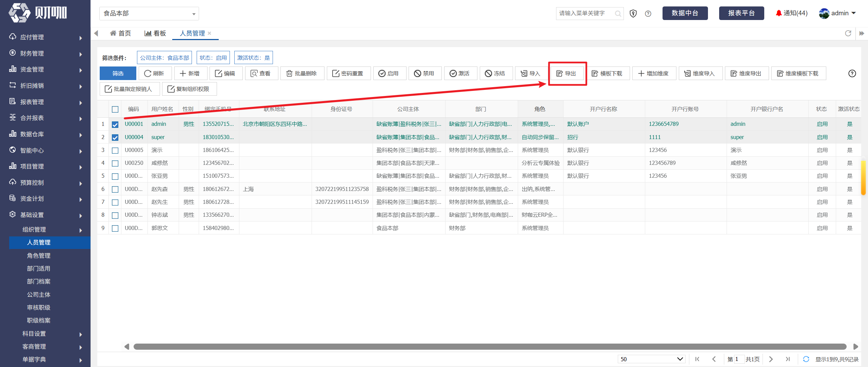Viewport: 868px width, 367px height.
Task: Click the horizontal table scrollbar
Action: point(490,347)
